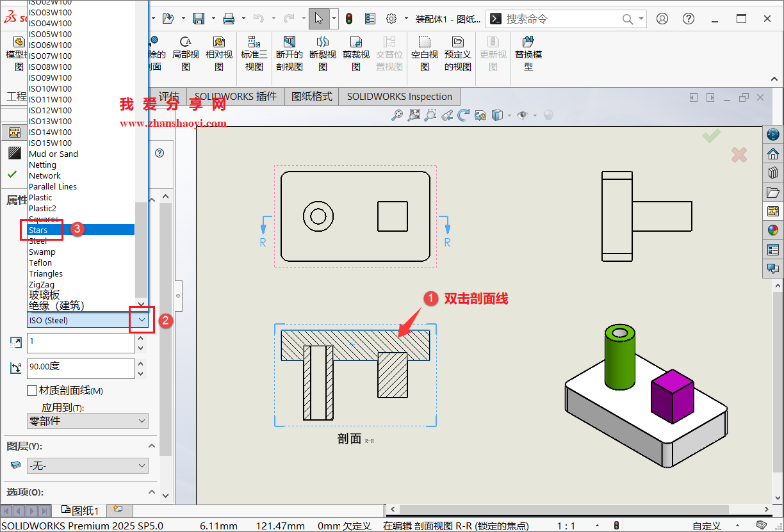Screen dimensions: 784x532
Task: Enable the 材质剖面线 (Material crosshatch) checkbox
Action: (32, 391)
